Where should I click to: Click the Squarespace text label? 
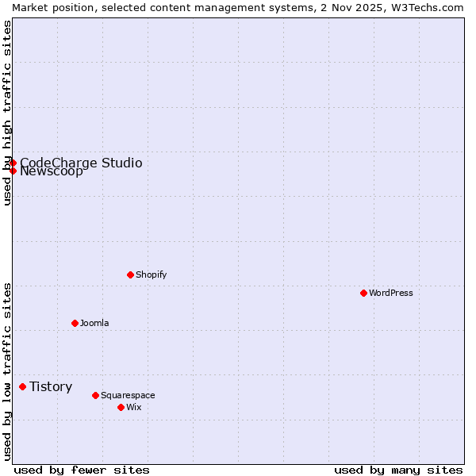(128, 395)
